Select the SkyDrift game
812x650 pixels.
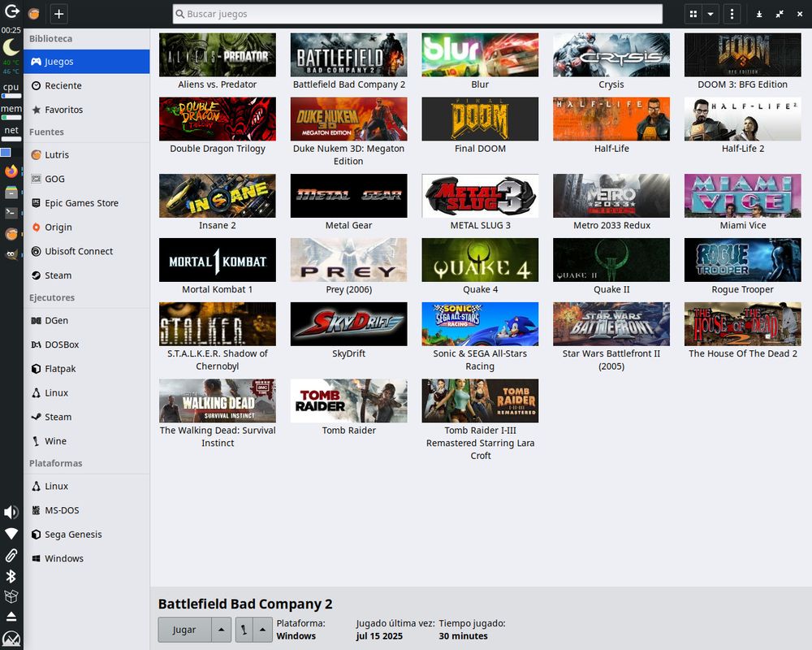point(348,331)
